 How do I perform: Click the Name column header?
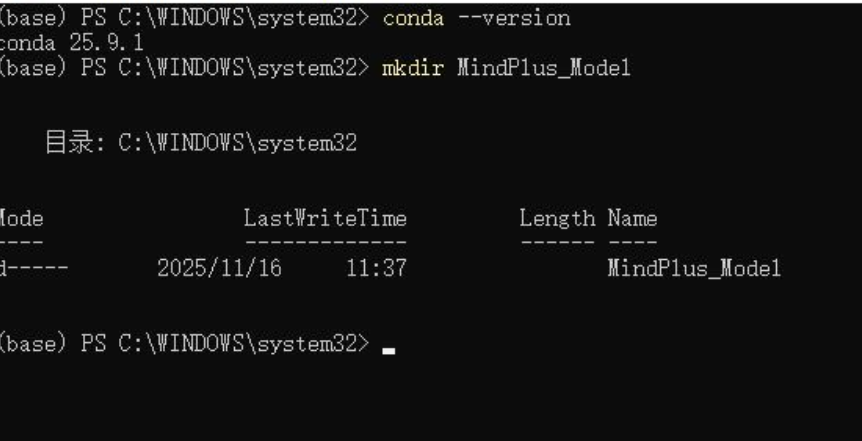[632, 219]
